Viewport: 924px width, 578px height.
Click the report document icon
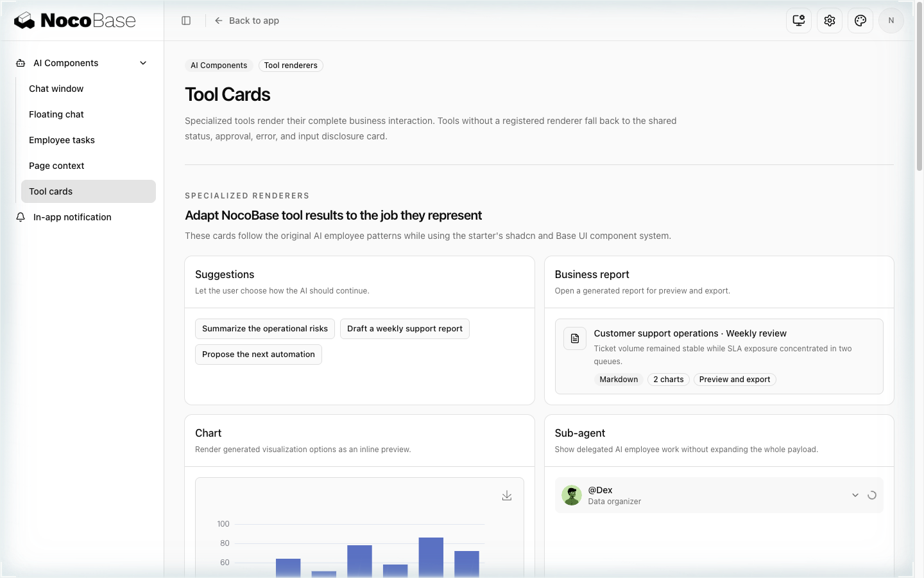[x=575, y=338]
